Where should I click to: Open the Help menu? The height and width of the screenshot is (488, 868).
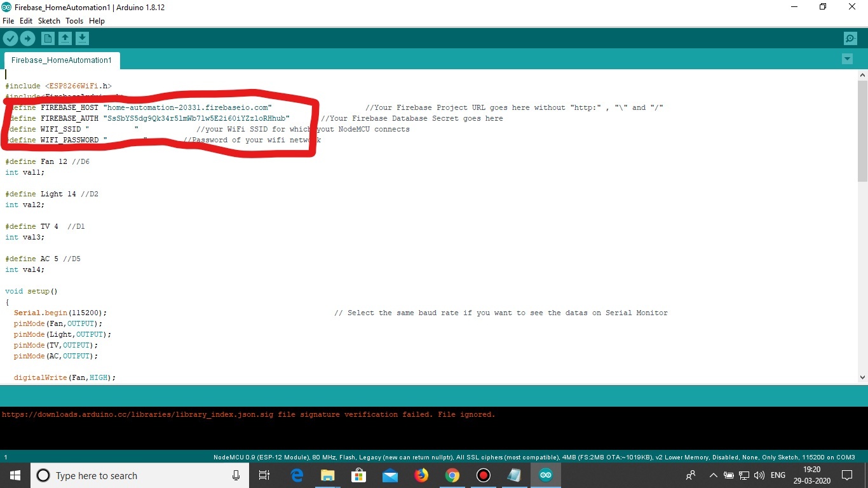tap(97, 21)
